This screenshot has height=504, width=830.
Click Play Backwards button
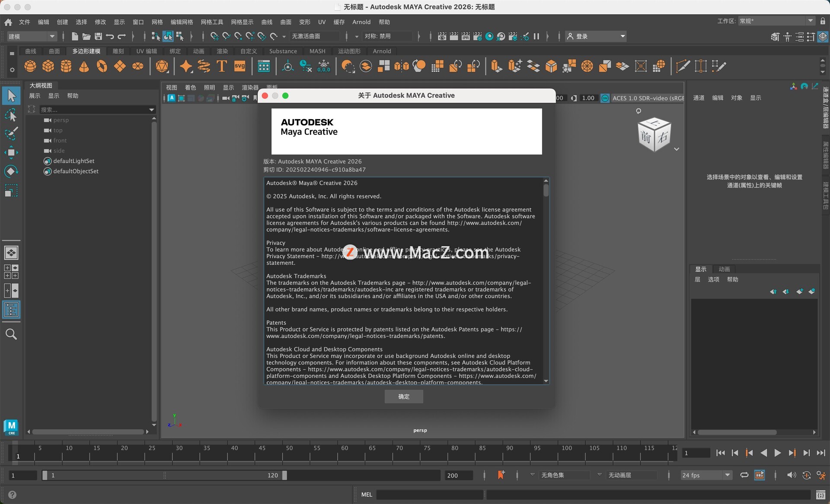[763, 453]
